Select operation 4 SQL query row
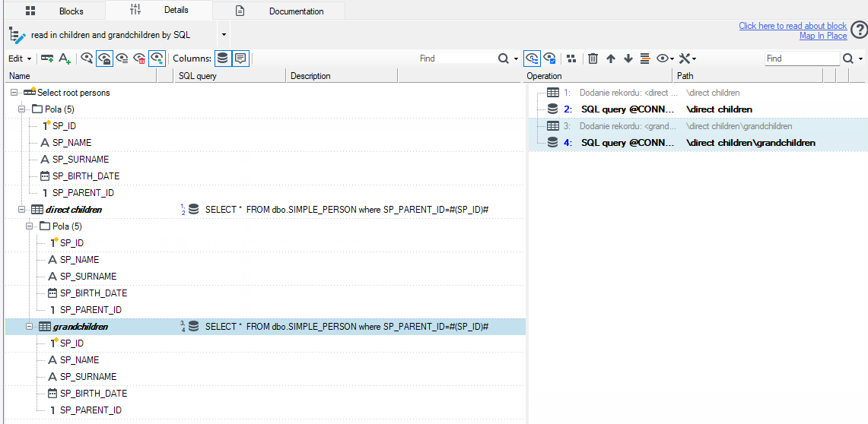 (698, 143)
